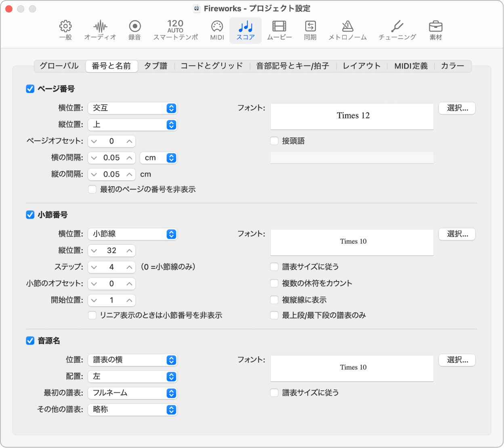Open the 横位置 dropdown showing 交互
The image size is (504, 448).
pos(132,108)
